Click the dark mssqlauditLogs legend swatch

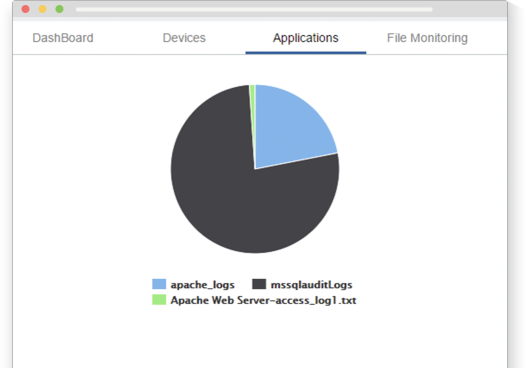(259, 284)
